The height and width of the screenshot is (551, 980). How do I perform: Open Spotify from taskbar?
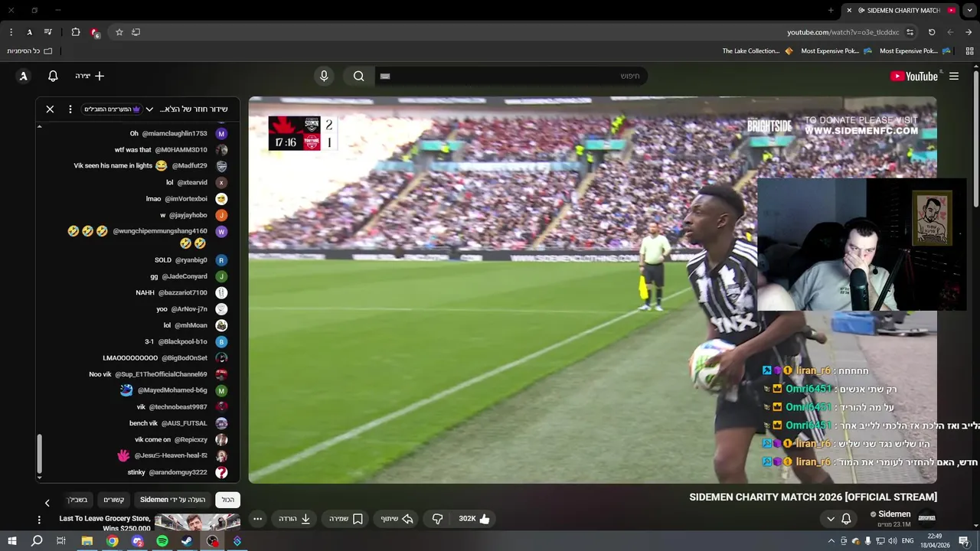pyautogui.click(x=162, y=541)
